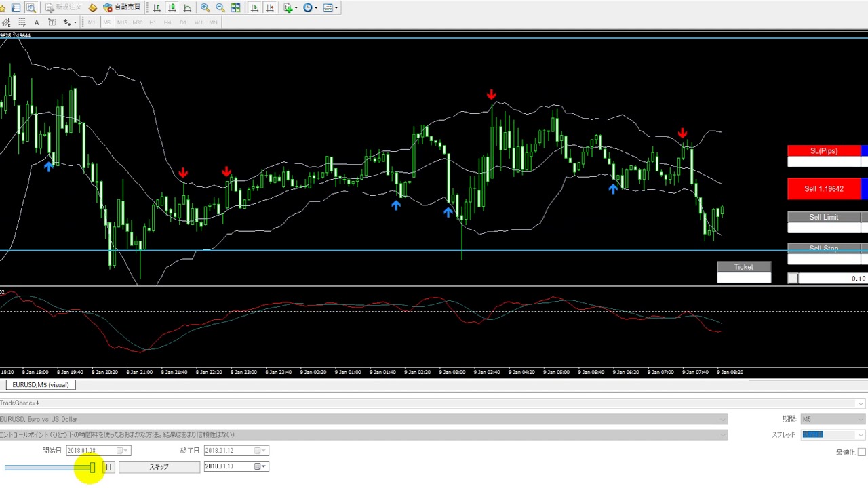
Task: Click the Sell Limit price input field
Action: [x=823, y=228]
